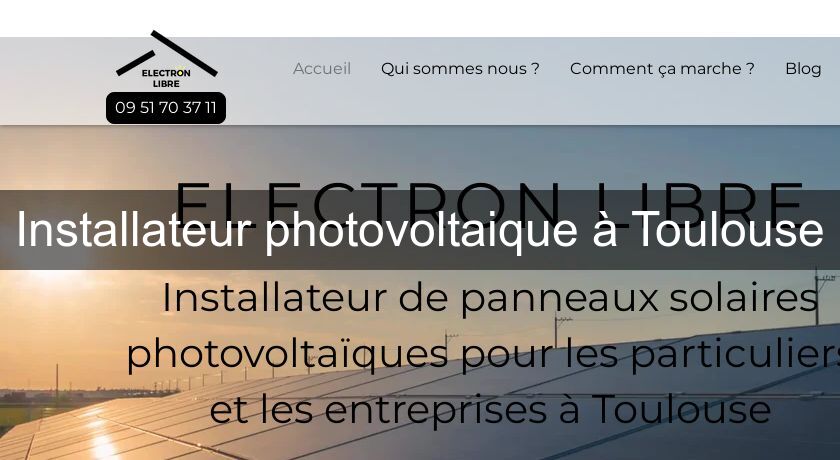
Task: Click the et les entreprises à Toulouse line
Action: pyautogui.click(x=490, y=410)
